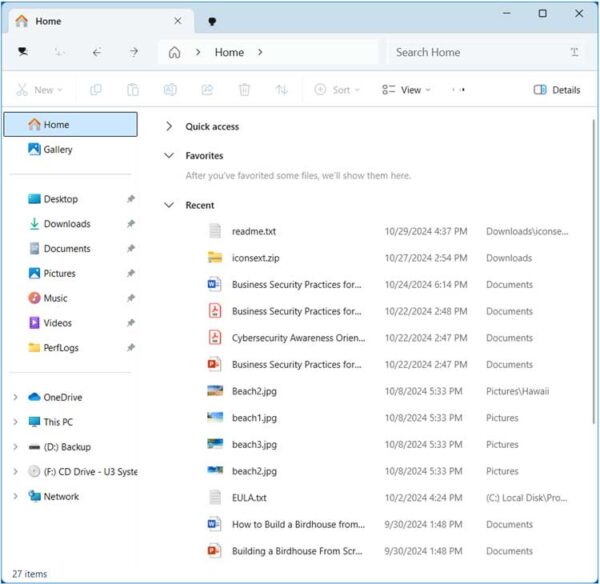Select the readme.txt file
The image size is (600, 584).
pos(254,231)
